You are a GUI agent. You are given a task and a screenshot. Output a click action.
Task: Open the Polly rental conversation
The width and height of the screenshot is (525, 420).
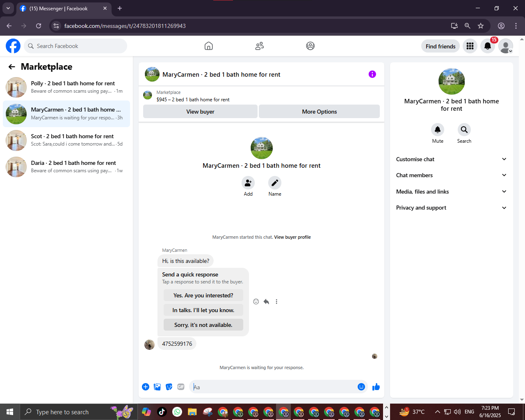[66, 87]
